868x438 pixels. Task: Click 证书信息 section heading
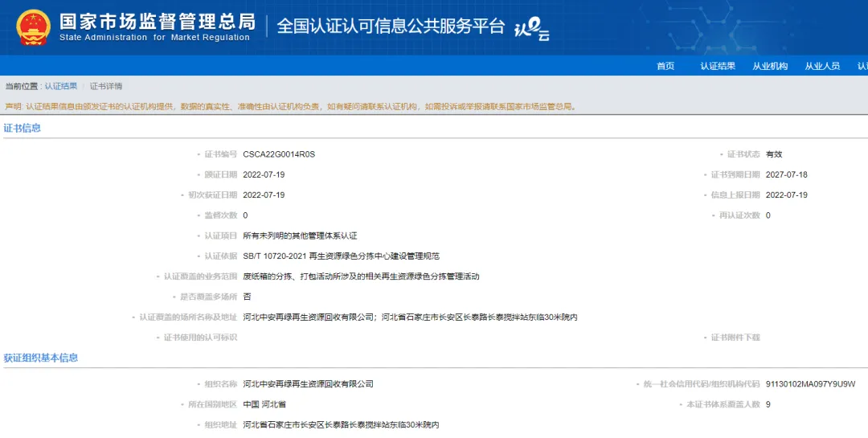click(x=23, y=128)
